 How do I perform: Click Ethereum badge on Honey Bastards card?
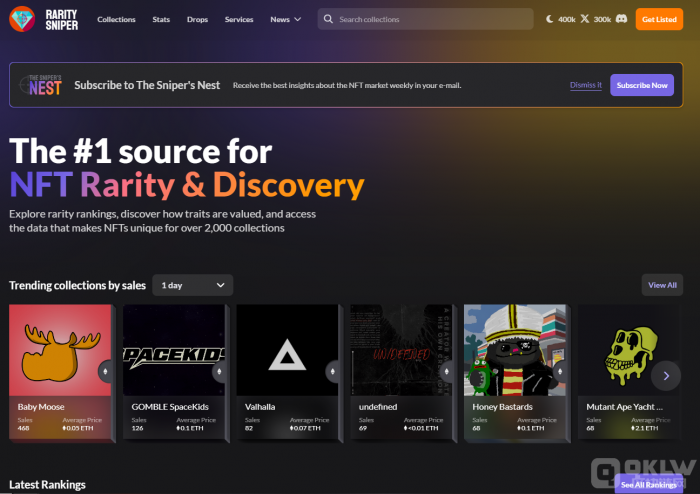[x=560, y=371]
